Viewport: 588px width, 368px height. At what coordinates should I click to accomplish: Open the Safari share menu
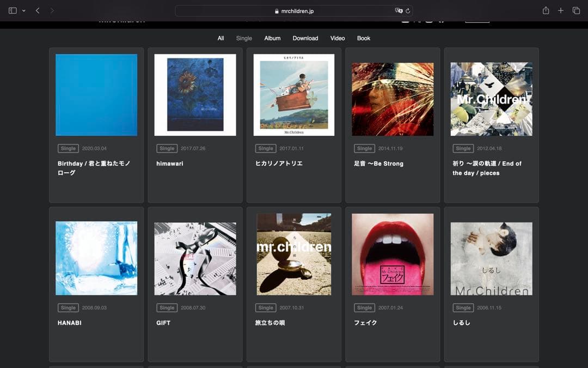(546, 10)
